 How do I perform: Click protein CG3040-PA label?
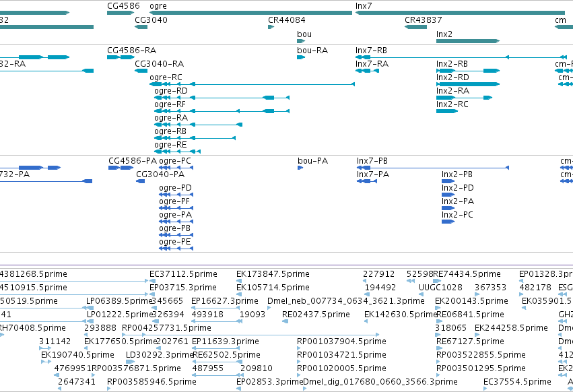(160, 174)
